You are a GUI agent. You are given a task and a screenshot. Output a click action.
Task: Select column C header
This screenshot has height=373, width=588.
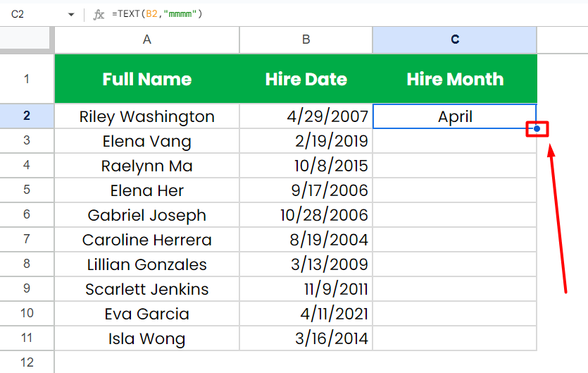pos(455,39)
